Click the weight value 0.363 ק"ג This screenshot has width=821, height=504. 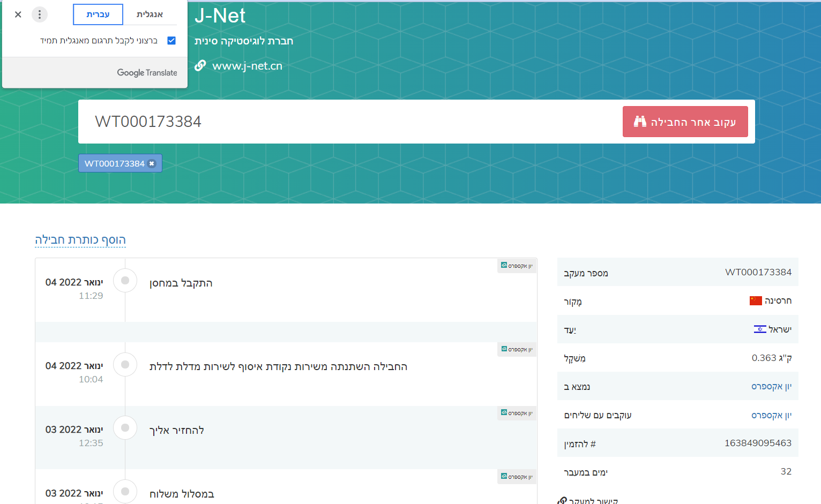(x=772, y=358)
